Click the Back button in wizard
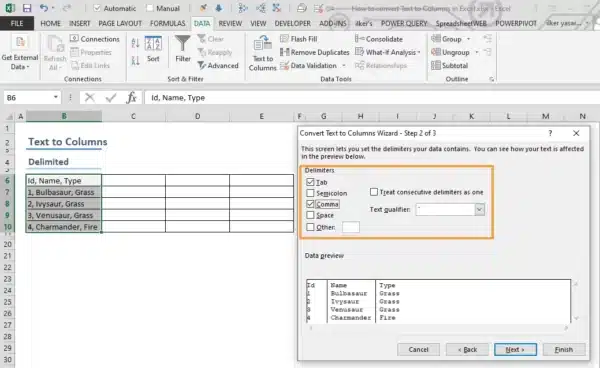Viewport: 600px width, 368px height. [467, 349]
